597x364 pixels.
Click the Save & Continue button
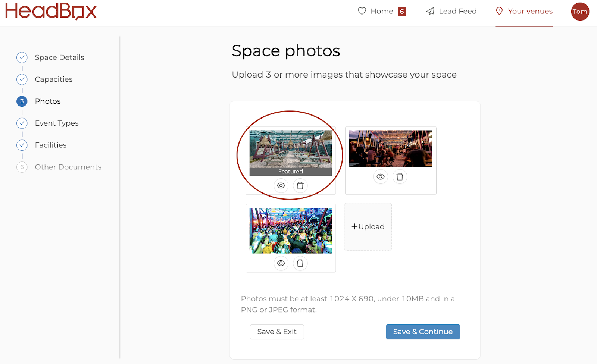[x=423, y=332]
